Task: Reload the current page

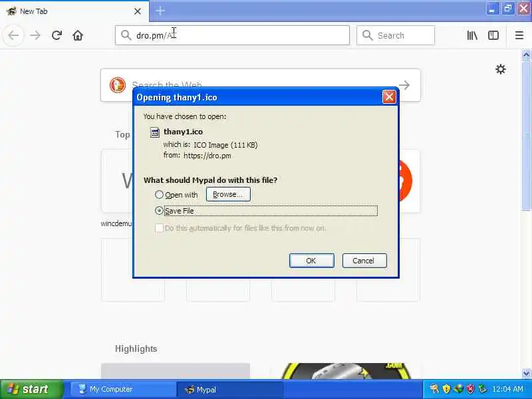Action: (57, 35)
